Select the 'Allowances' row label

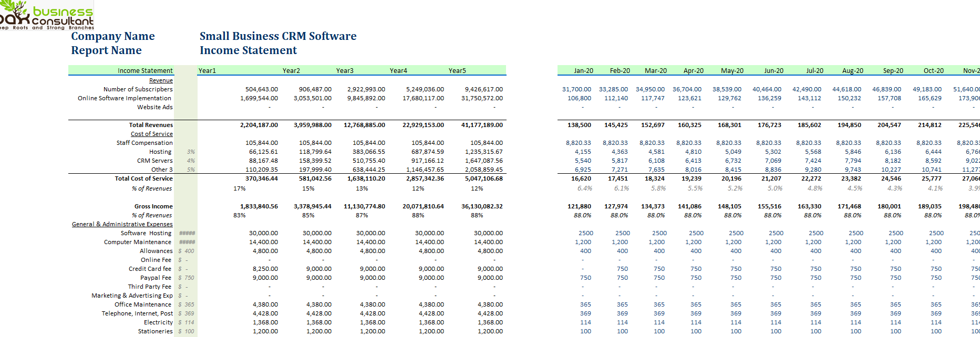(x=156, y=251)
